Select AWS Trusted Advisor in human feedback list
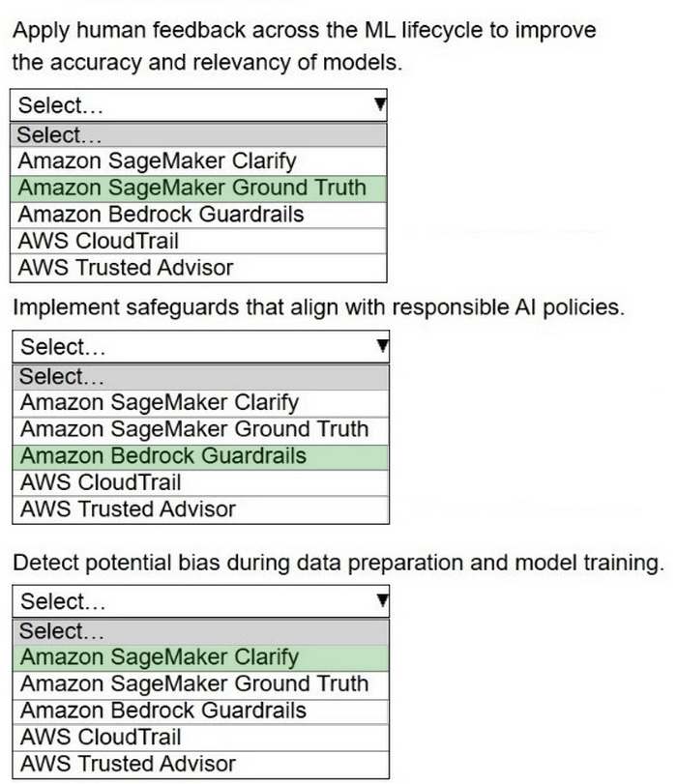 [x=126, y=267]
